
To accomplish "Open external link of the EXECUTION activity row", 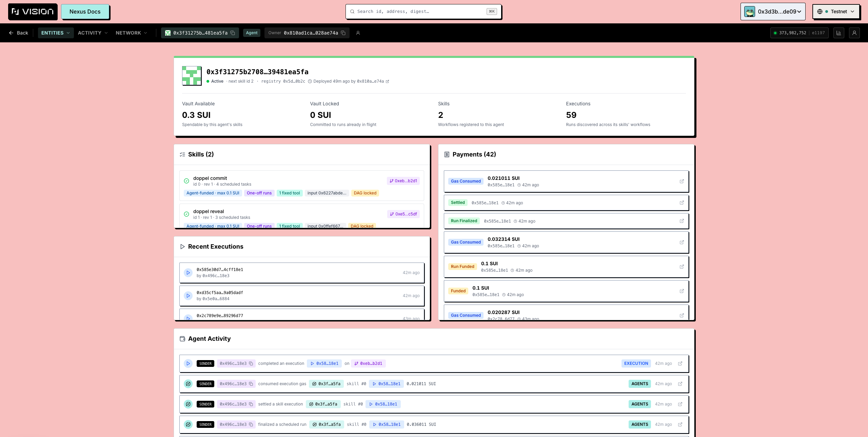I will (680, 363).
